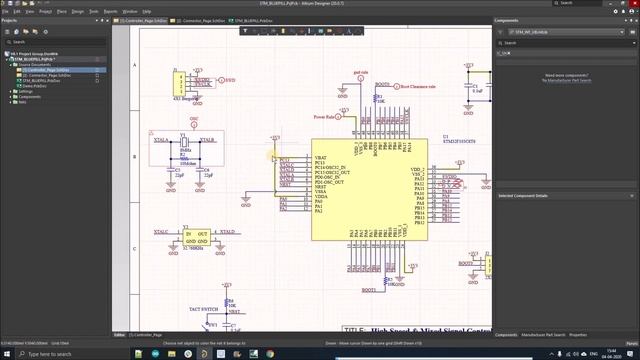Open the Components panel options dropdown arrow
Viewport: 640px width, 360px height.
pyautogui.click(x=626, y=20)
